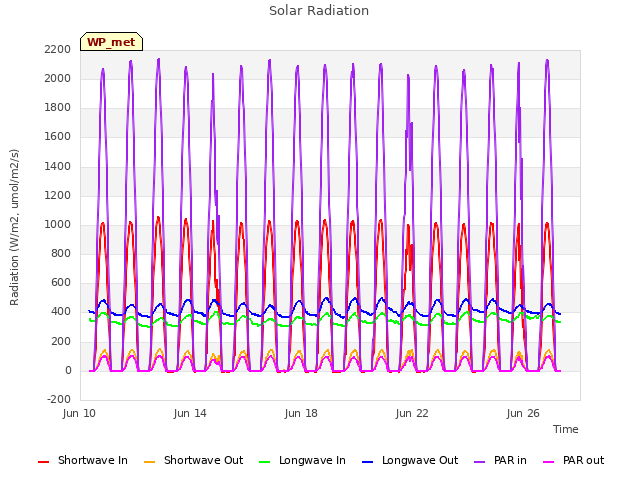Toggle the Longwave Out legend entry
The image size is (640, 480).
tap(410, 460)
